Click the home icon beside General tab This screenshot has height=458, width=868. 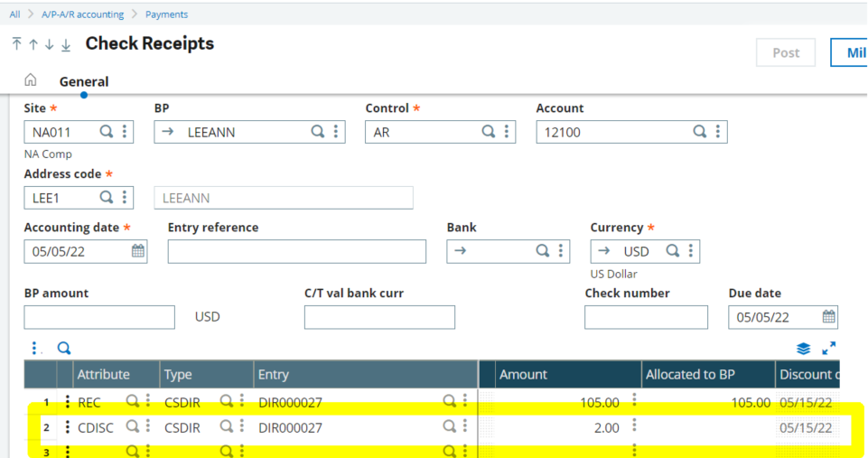coord(31,80)
